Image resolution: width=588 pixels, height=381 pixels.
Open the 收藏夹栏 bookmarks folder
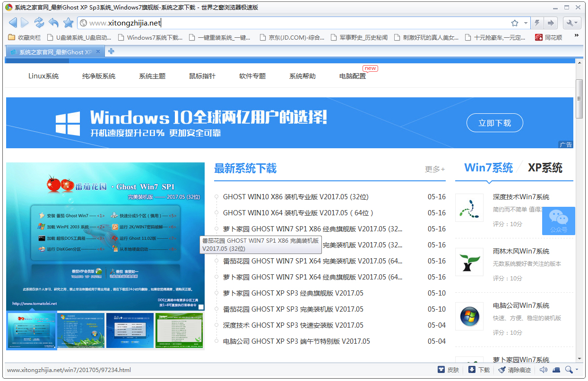25,37
